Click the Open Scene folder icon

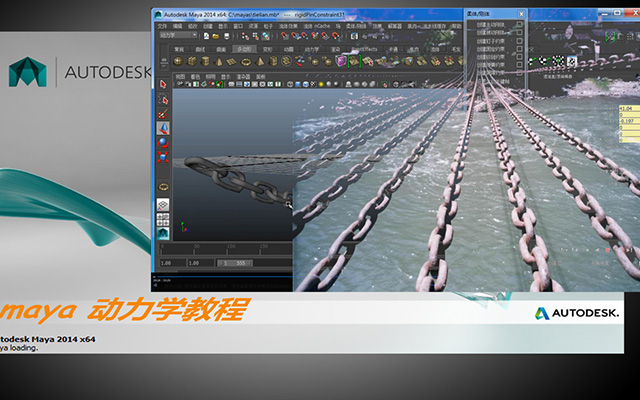(x=216, y=36)
